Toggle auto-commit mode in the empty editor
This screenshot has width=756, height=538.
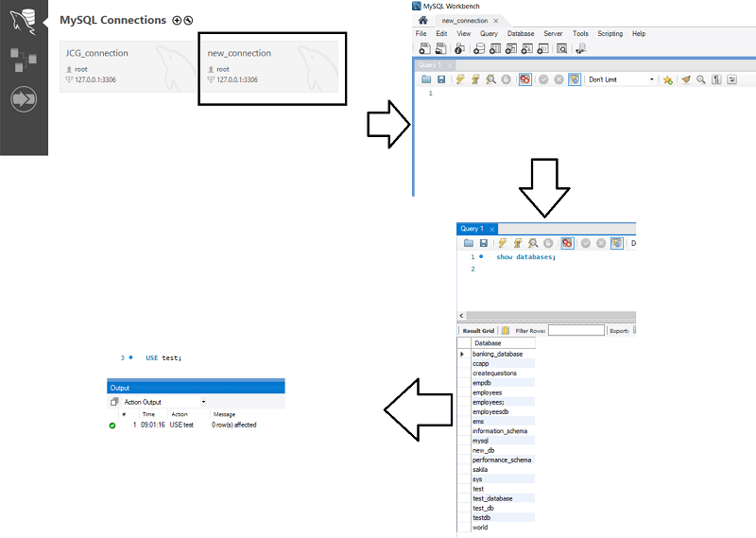[575, 79]
